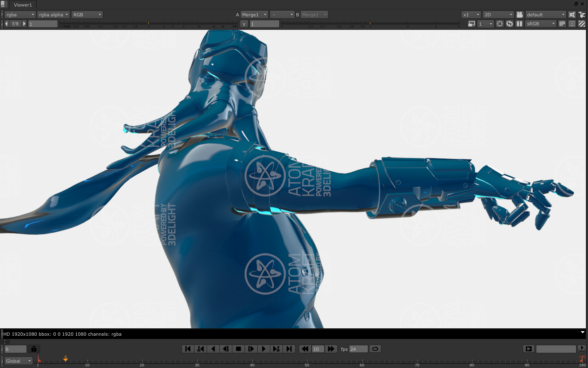Play forward using the play button
Viewport: 588px width, 368px height.
pyautogui.click(x=264, y=349)
